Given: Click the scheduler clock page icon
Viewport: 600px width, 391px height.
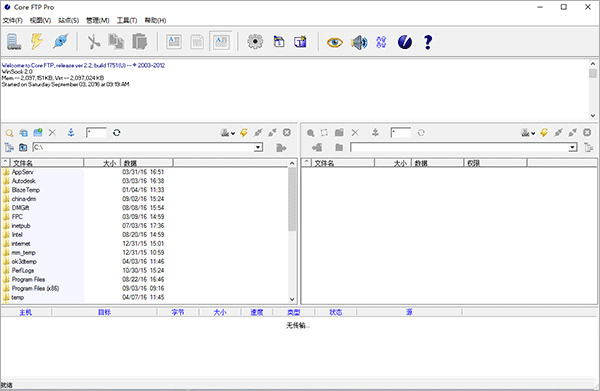Looking at the screenshot, I should click(279, 42).
